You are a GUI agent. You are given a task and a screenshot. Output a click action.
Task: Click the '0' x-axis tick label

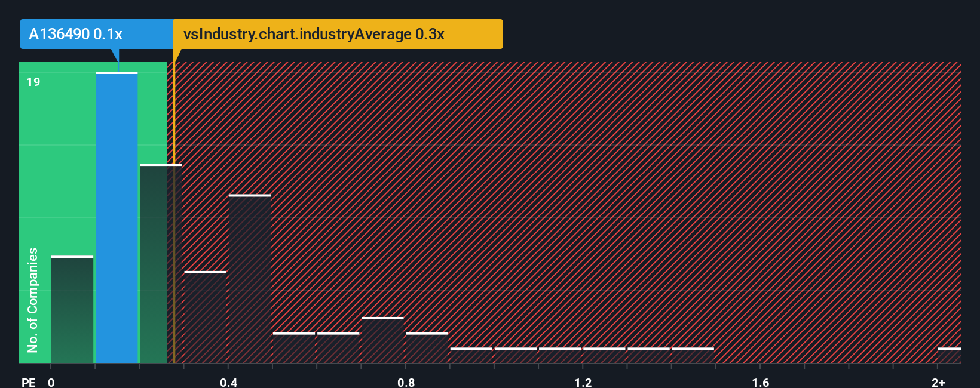51,383
